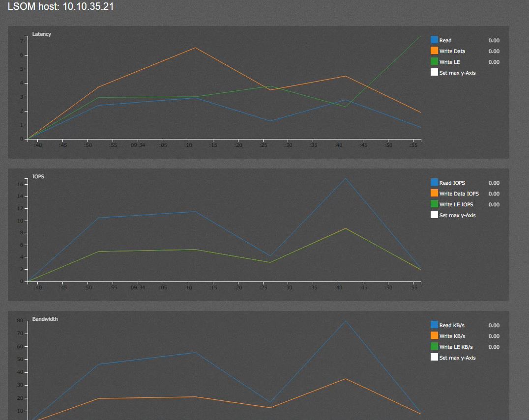The width and height of the screenshot is (529, 420).
Task: Click the Latency chart title
Action: point(41,34)
